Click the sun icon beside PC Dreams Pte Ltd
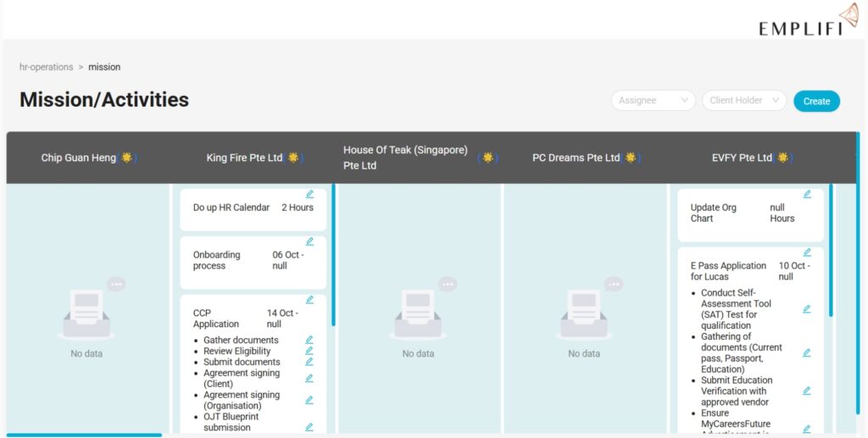 [630, 158]
